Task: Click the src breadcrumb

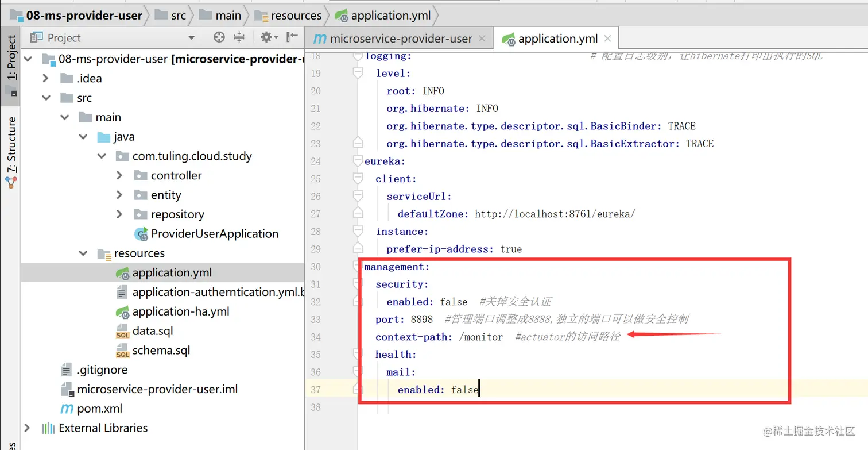Action: click(171, 16)
